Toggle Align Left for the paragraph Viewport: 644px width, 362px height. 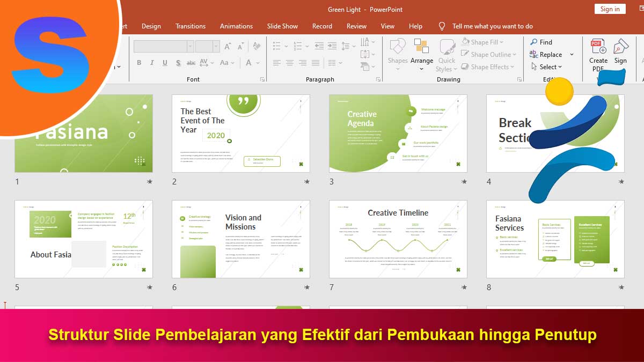tap(277, 63)
